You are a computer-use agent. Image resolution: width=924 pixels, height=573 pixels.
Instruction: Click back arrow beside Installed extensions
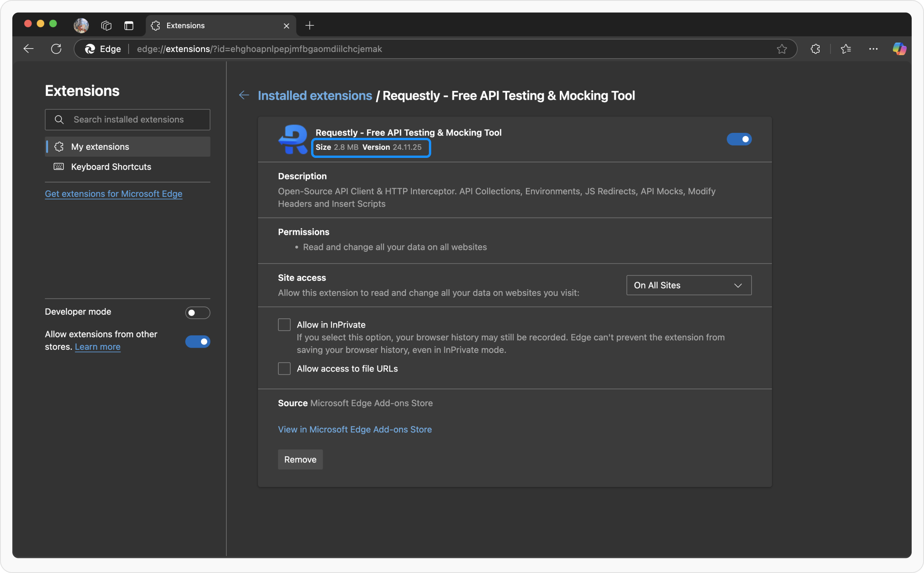244,95
